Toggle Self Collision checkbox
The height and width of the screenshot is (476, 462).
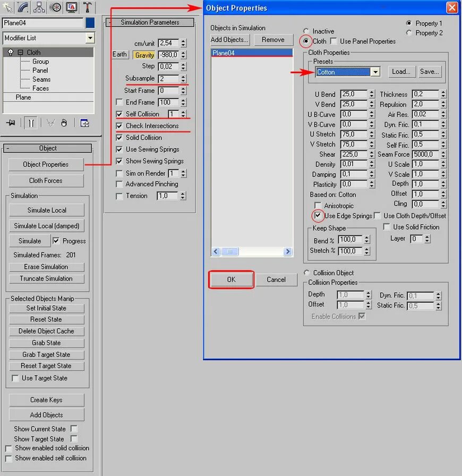pos(119,114)
